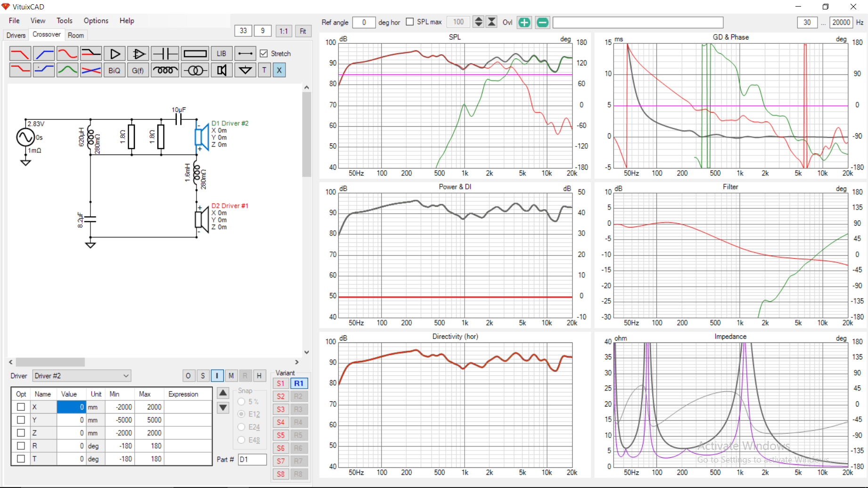Toggle the Stretch checkbox
The image size is (868, 488).
[264, 54]
